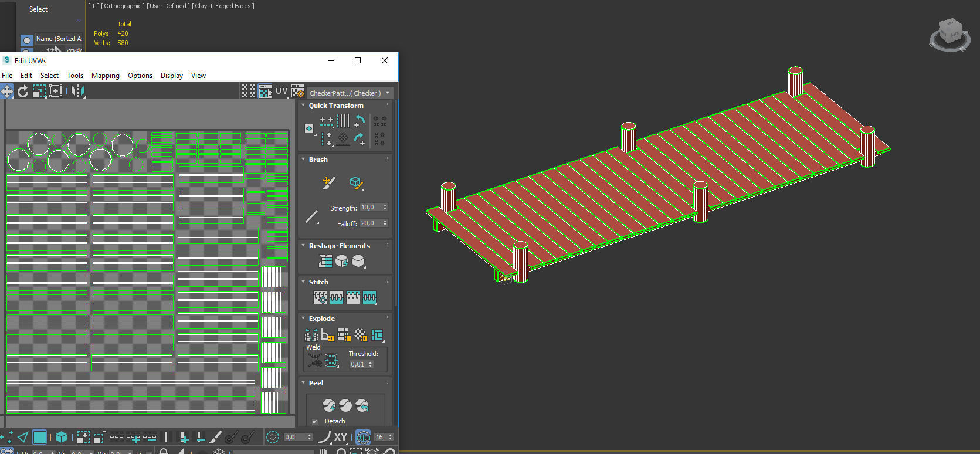Click the first Stitch icon with gear
The image size is (980, 454).
(x=320, y=297)
